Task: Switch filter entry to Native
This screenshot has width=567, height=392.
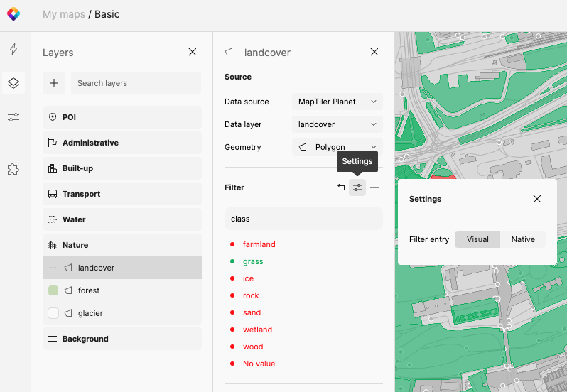Action: [x=522, y=239]
